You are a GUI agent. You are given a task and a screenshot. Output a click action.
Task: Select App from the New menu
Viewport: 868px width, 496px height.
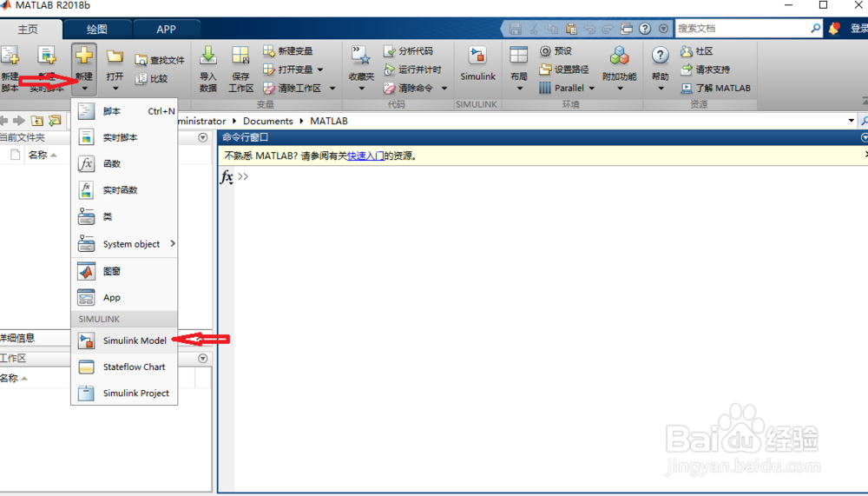click(x=124, y=298)
